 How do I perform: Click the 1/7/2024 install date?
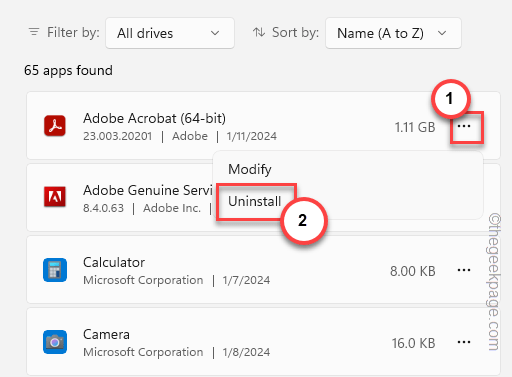coord(246,280)
